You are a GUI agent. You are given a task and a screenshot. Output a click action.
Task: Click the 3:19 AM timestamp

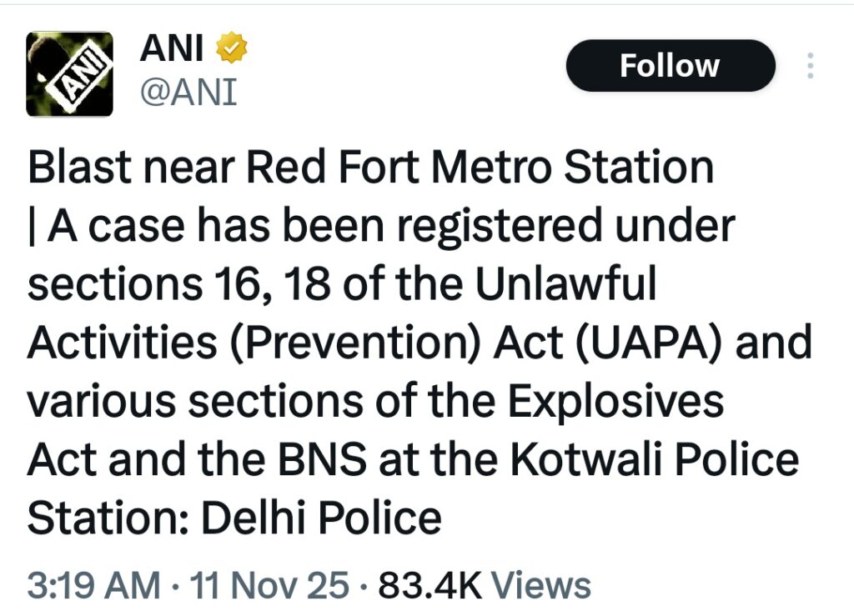coord(93,585)
